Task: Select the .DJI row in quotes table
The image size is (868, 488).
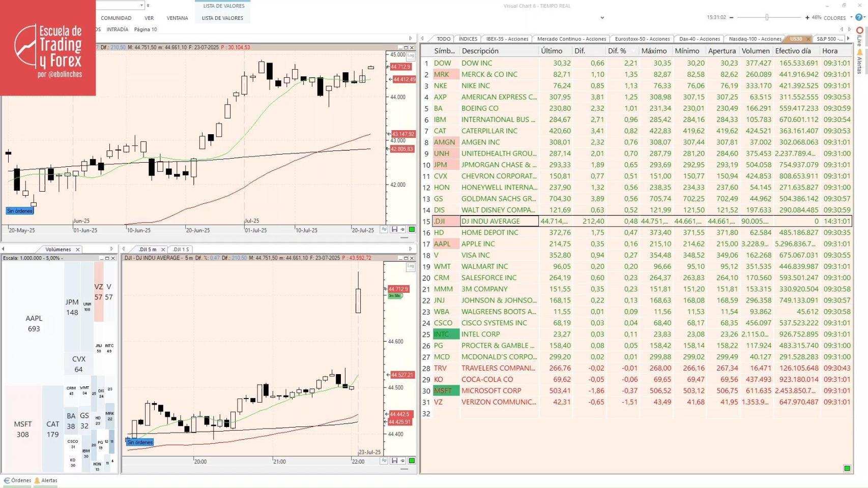Action: coord(642,221)
